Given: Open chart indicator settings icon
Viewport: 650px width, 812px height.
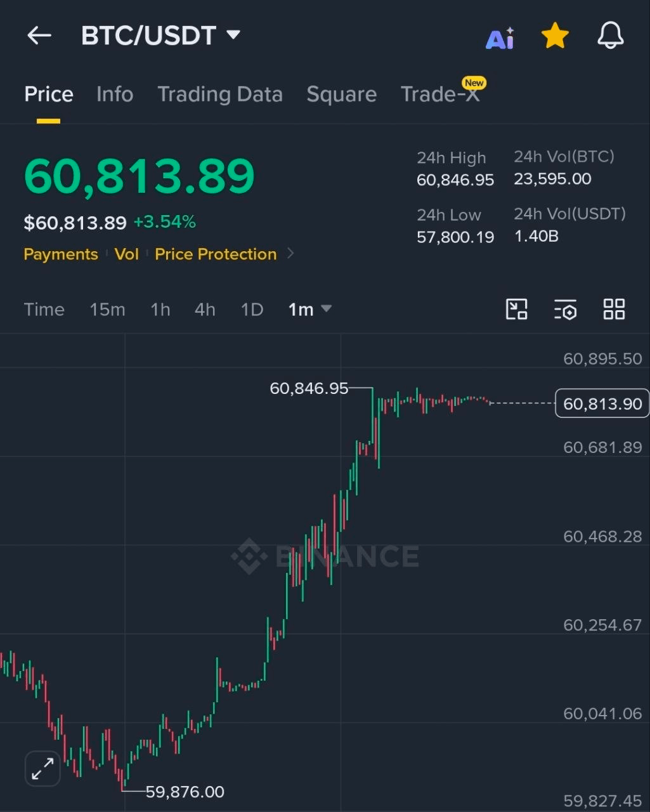Looking at the screenshot, I should [x=565, y=310].
